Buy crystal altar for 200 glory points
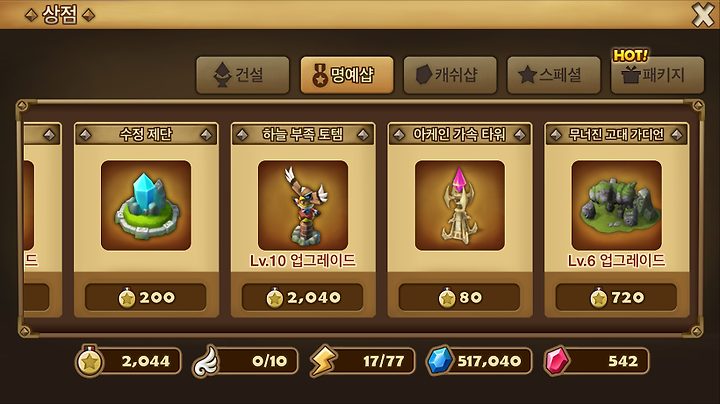Viewport: 720px width, 404px height. tap(146, 297)
